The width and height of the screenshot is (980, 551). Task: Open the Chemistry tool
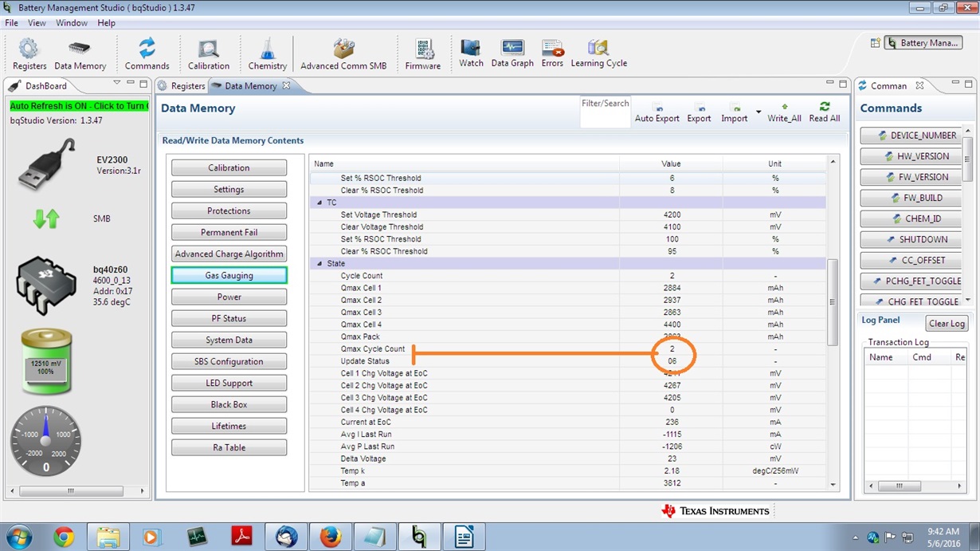click(267, 54)
